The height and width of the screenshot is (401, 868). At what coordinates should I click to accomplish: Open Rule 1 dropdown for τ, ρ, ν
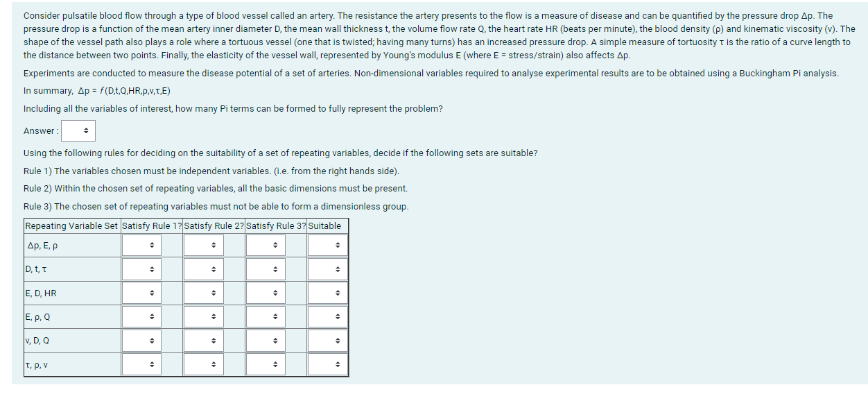[x=142, y=365]
